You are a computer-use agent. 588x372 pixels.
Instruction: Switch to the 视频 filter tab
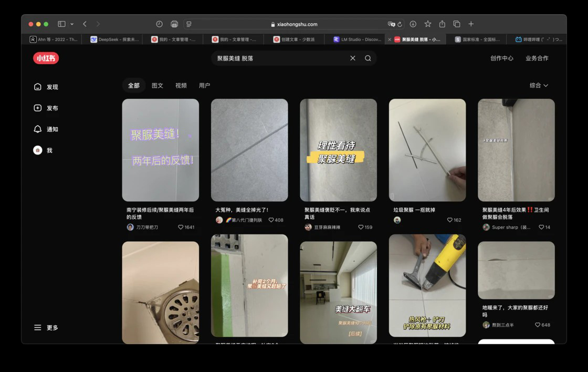tap(181, 86)
